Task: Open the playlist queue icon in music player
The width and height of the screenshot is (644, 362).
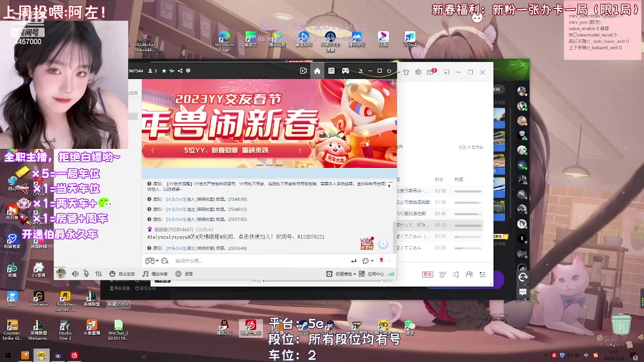Action: click(482, 275)
